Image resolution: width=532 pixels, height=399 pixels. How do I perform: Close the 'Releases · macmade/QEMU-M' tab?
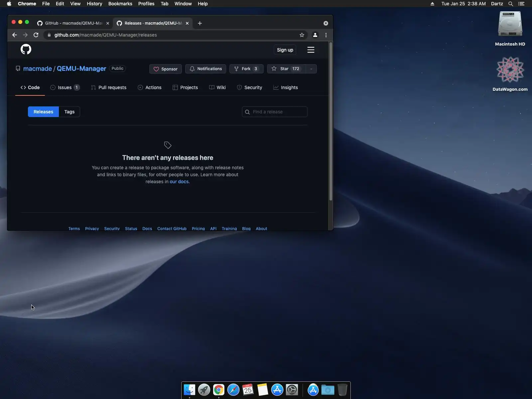click(187, 23)
